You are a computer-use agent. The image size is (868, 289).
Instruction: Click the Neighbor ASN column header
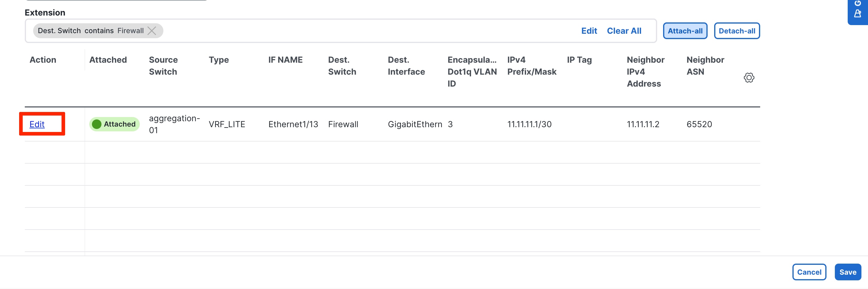pyautogui.click(x=705, y=66)
